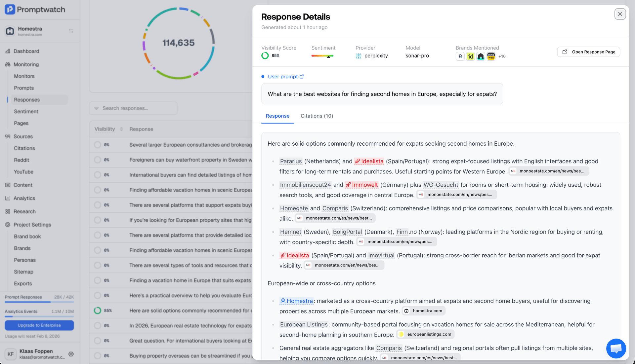Click the Immowelt brand icon
This screenshot has width=635, height=364.
(491, 56)
